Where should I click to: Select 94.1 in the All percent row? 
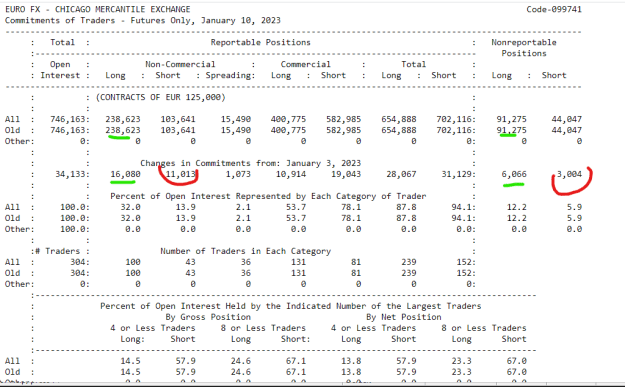pyautogui.click(x=462, y=207)
